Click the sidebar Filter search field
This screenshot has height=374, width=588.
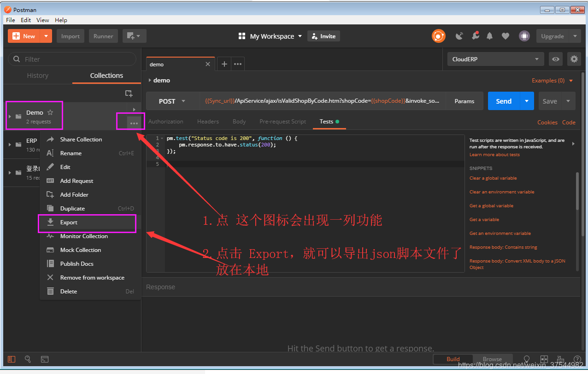[72, 59]
